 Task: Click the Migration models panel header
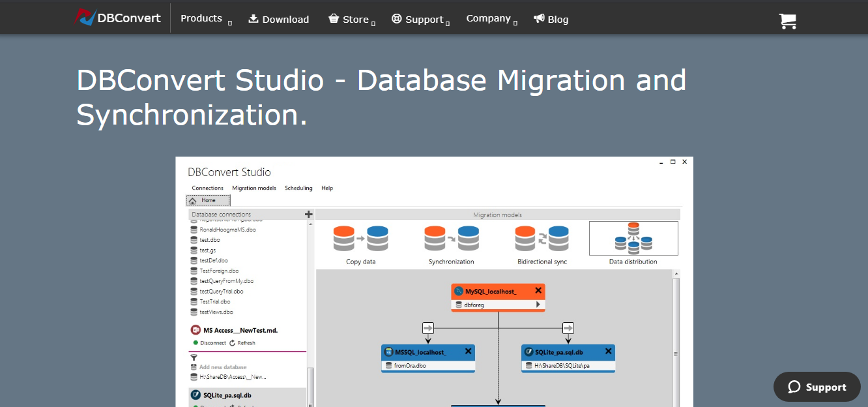tap(498, 215)
